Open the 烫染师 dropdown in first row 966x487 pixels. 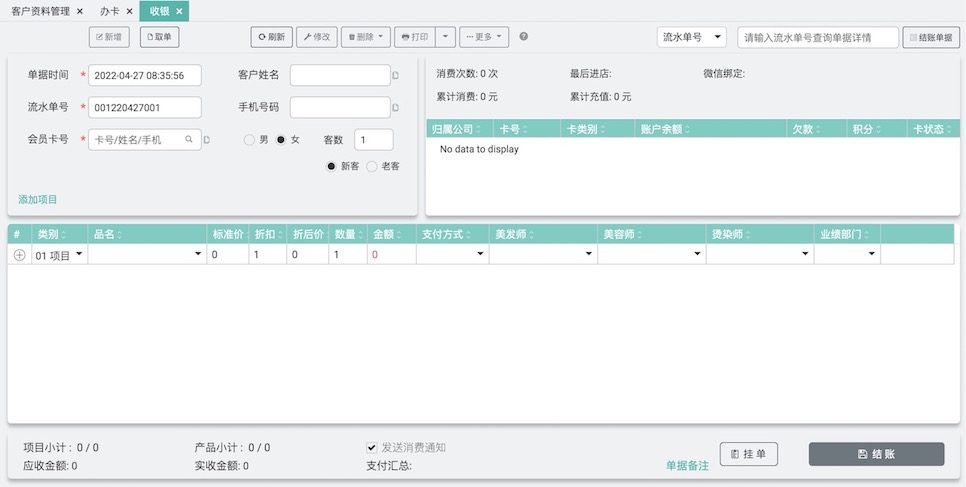760,255
